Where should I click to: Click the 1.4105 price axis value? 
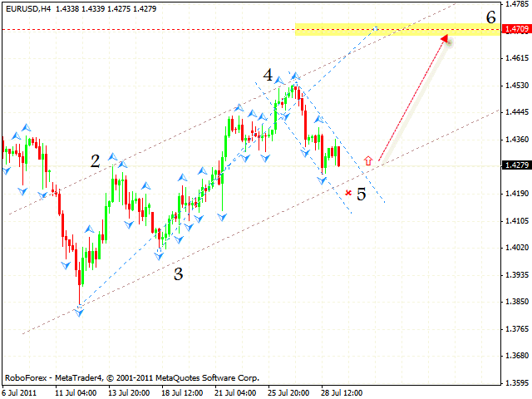pyautogui.click(x=517, y=221)
